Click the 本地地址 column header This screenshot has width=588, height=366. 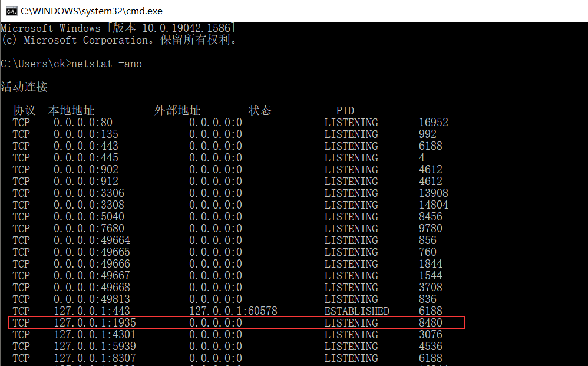point(71,111)
